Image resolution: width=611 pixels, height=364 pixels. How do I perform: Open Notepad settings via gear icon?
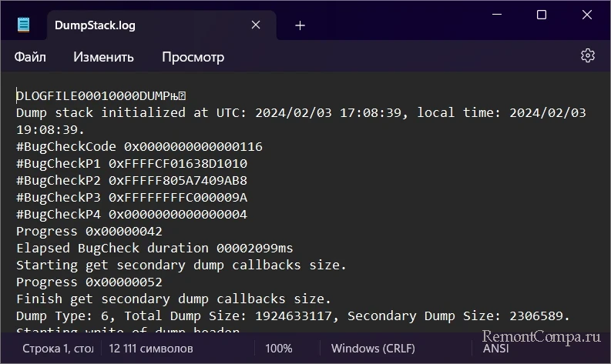588,56
